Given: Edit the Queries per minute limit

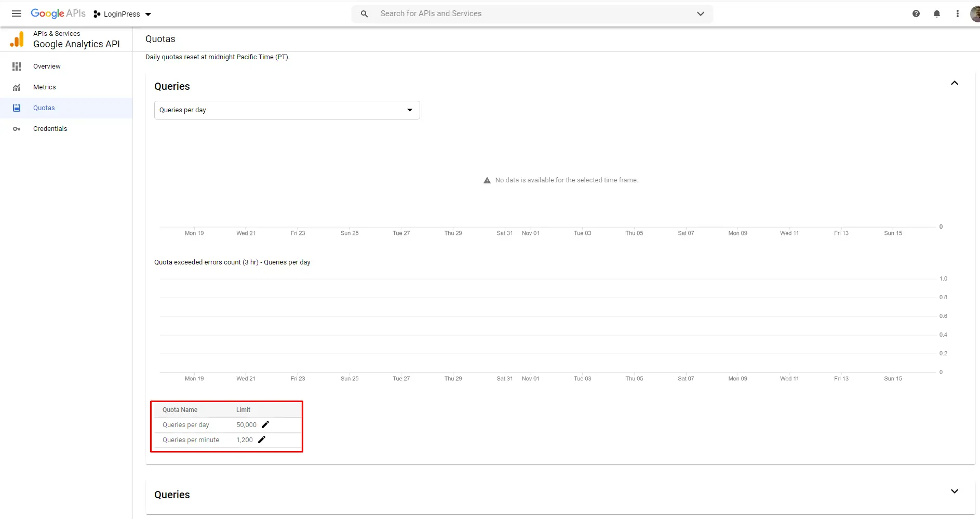Looking at the screenshot, I should 261,439.
